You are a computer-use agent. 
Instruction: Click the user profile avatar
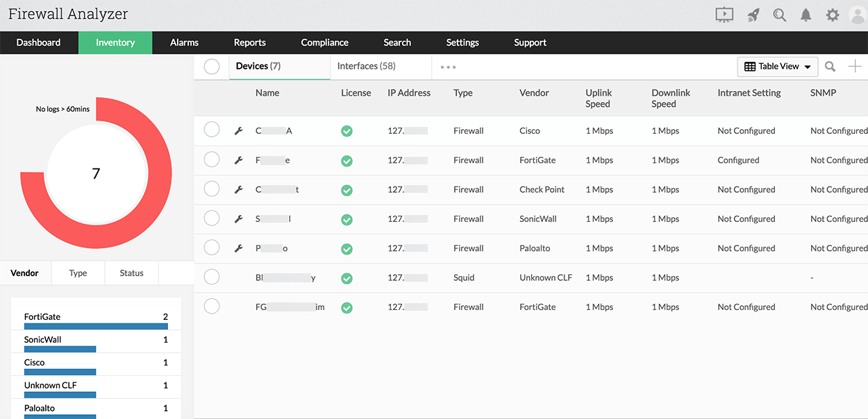coord(857,14)
